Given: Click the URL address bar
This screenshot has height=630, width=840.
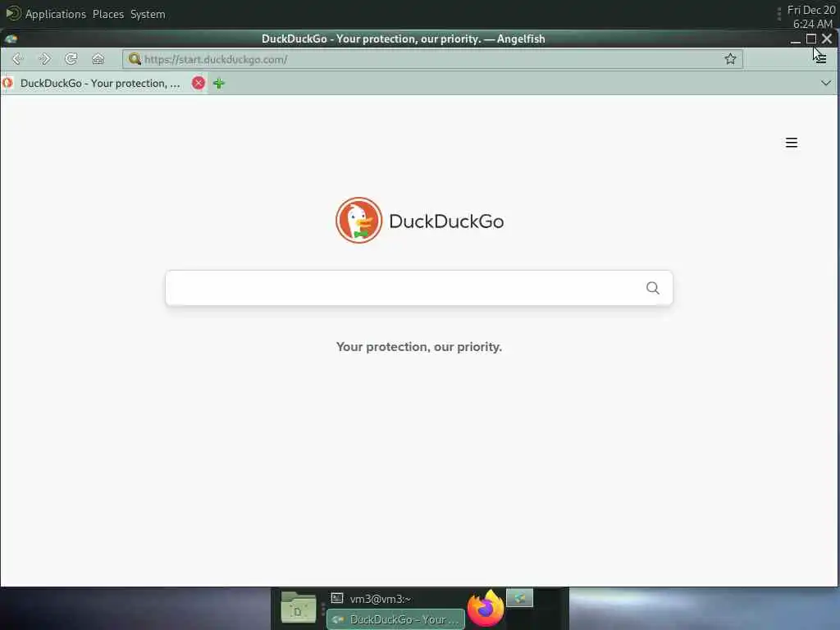Looking at the screenshot, I should 431,59.
